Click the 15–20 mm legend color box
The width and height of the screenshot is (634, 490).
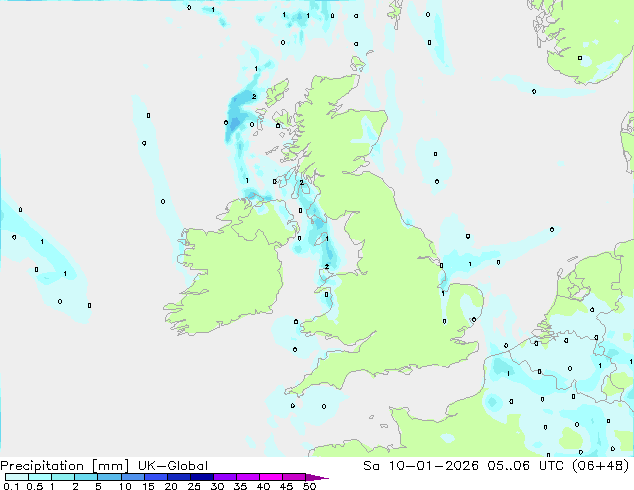point(155,477)
